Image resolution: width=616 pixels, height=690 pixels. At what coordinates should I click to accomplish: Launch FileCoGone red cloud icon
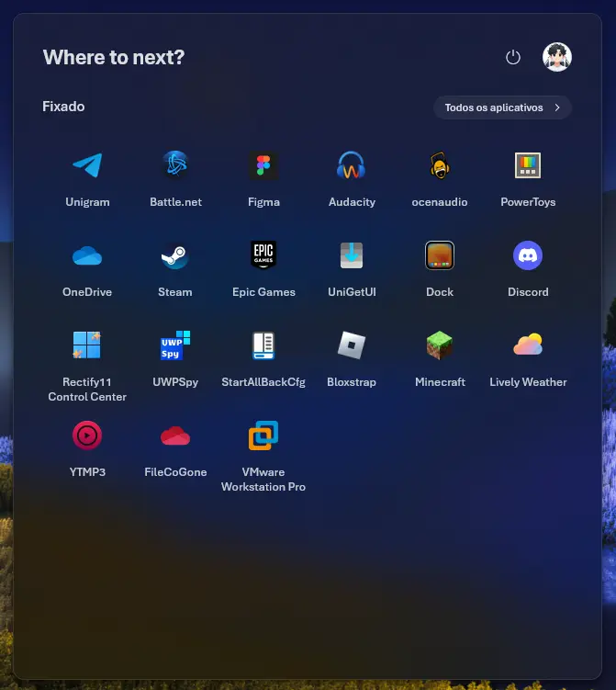[x=175, y=435]
